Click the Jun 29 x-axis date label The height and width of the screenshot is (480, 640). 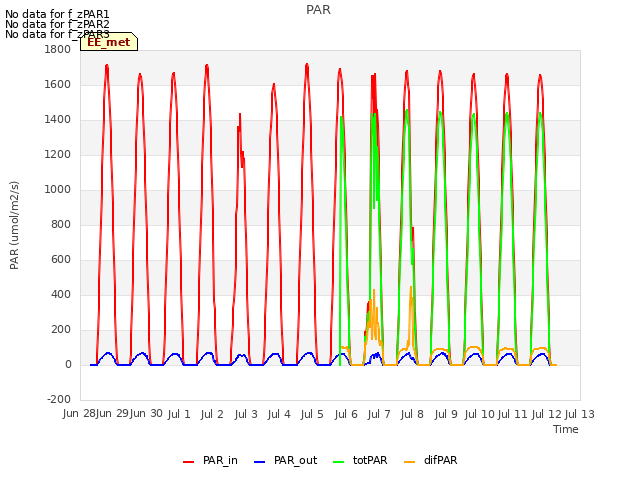(x=112, y=414)
